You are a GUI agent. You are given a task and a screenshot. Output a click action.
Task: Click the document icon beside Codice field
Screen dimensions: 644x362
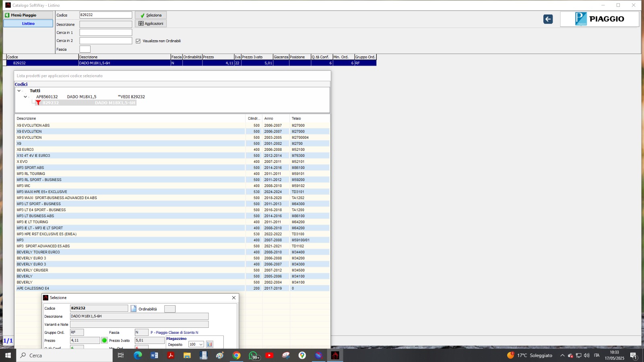[x=134, y=309]
